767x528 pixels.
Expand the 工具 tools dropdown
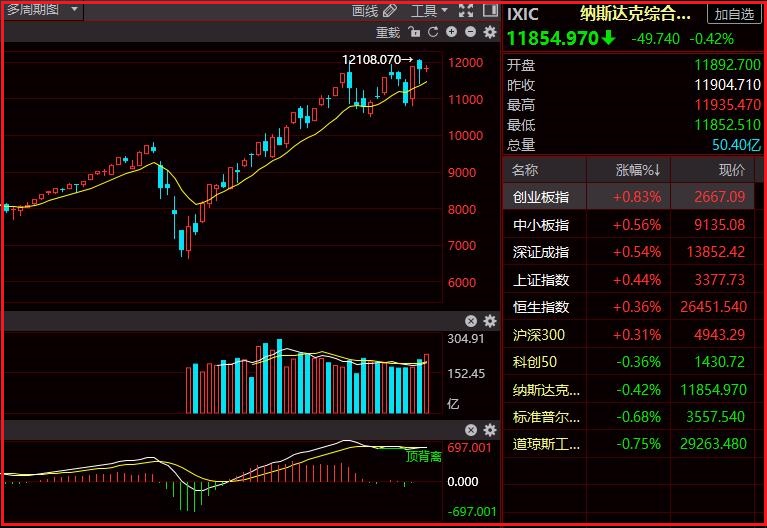click(429, 10)
